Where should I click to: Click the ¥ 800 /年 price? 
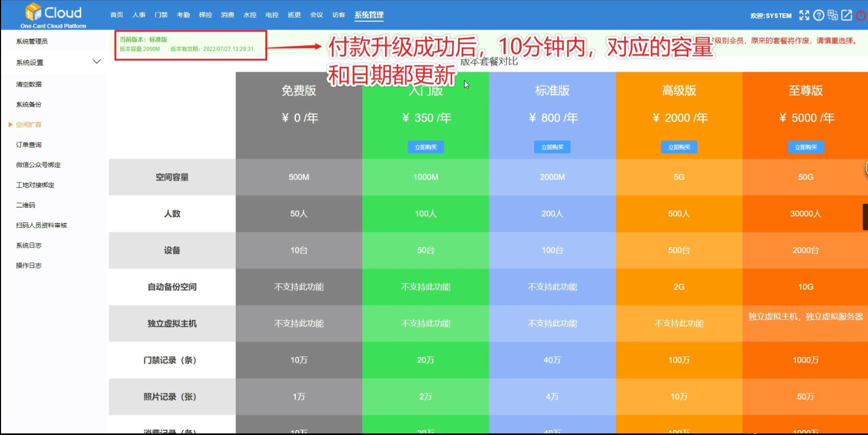coord(553,118)
